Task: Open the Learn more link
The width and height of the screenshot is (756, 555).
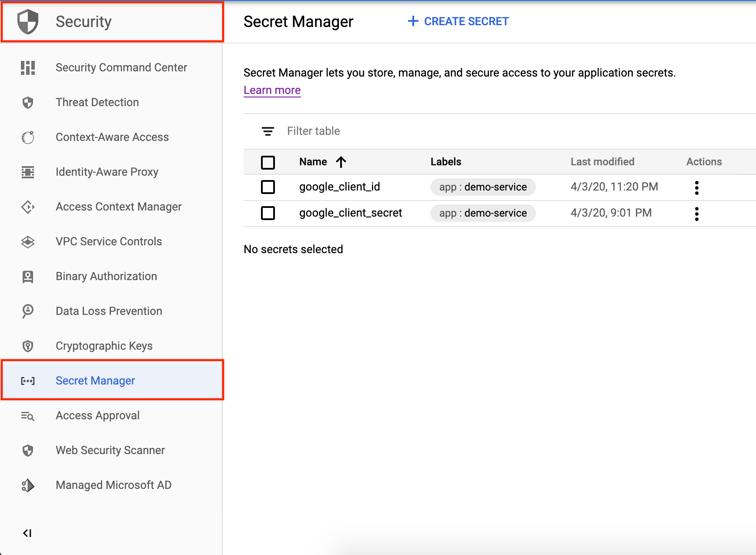Action: 272,90
